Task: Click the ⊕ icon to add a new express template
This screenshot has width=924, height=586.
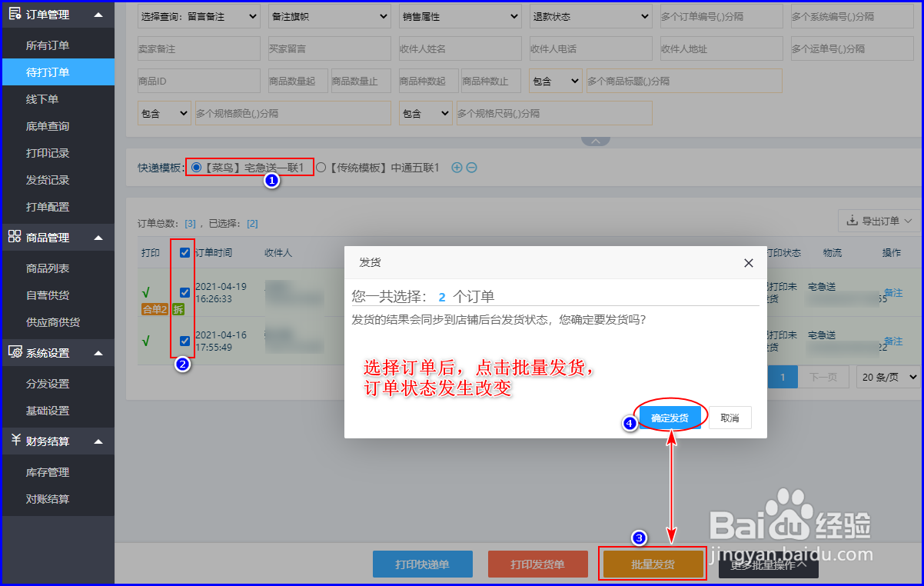Action: pos(457,167)
